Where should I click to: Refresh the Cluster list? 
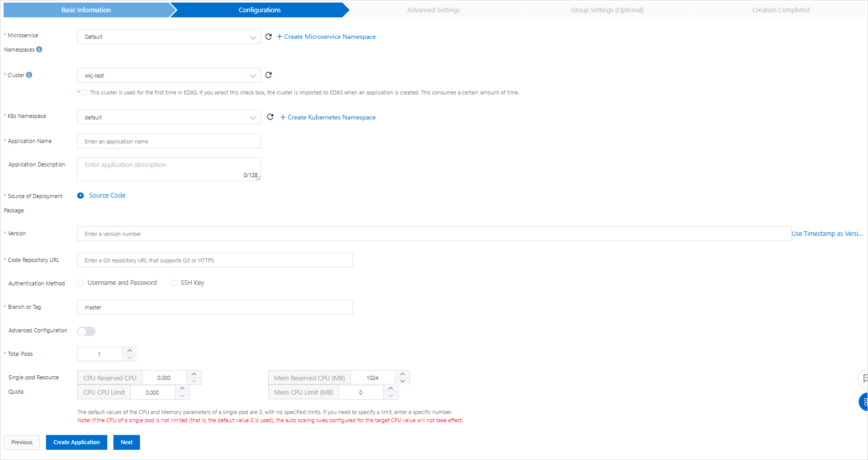click(x=268, y=75)
